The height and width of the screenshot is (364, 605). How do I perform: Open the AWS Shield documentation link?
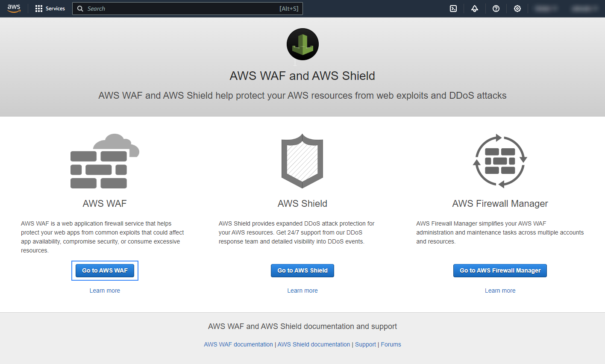314,344
